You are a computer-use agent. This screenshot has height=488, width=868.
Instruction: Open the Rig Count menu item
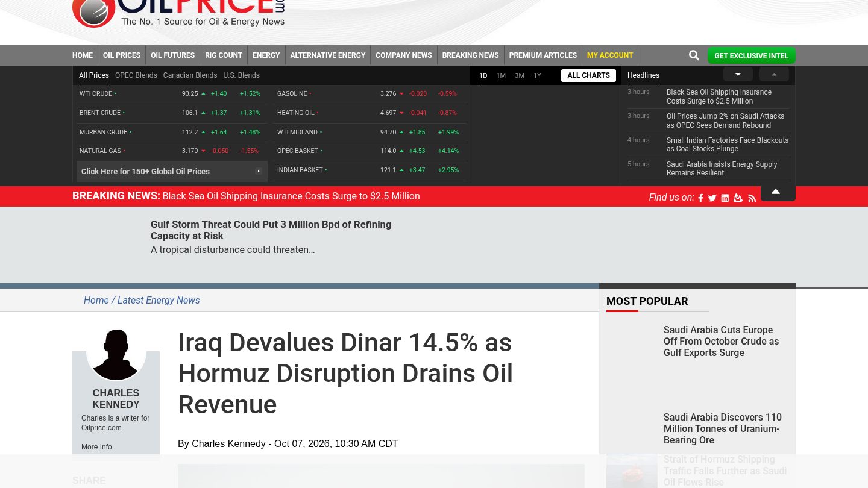[x=224, y=55]
